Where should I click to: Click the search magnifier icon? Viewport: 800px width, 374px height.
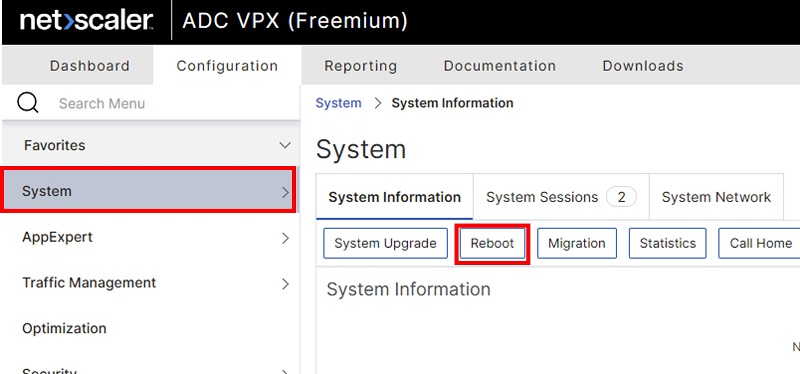coord(28,103)
